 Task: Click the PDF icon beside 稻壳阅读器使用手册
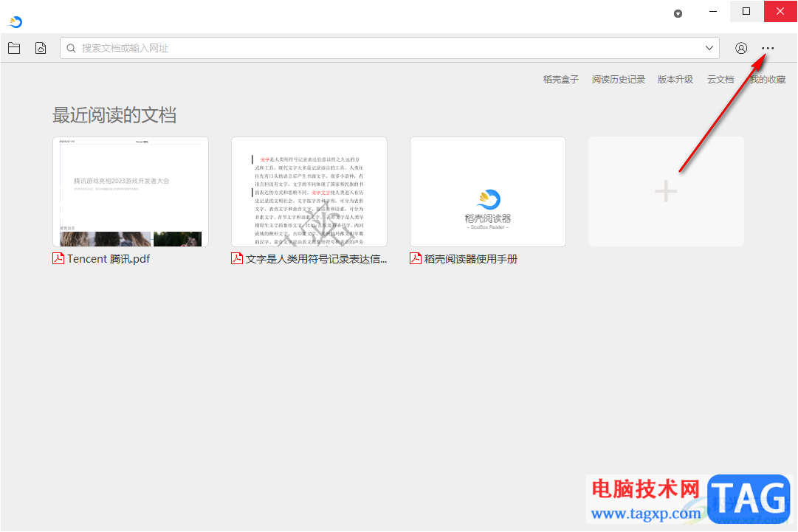tap(416, 258)
